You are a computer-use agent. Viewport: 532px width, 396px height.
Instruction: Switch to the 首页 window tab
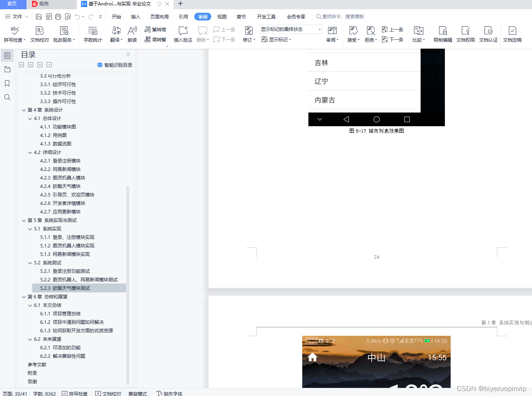(x=13, y=4)
